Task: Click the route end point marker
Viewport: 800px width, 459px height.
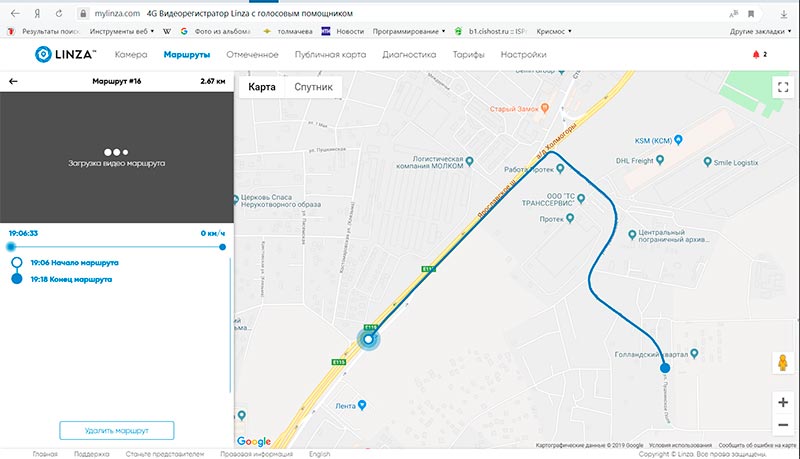Action: point(665,369)
